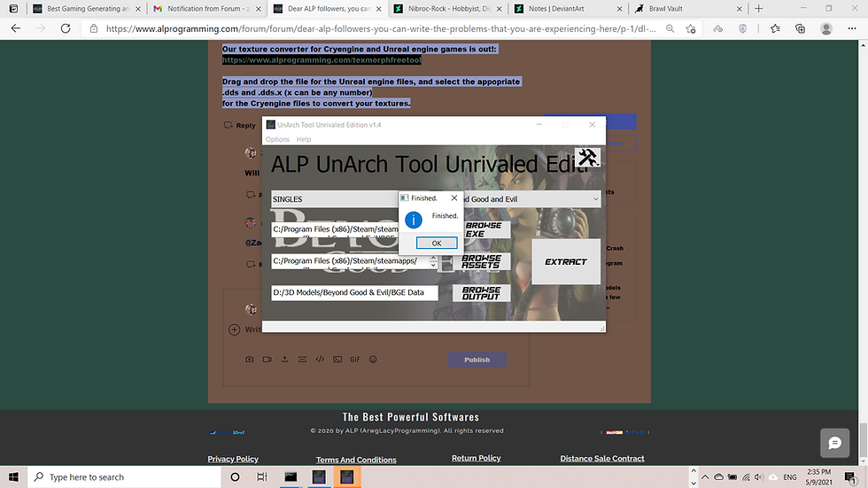The width and height of the screenshot is (868, 488).
Task: Open Windows Start menu
Action: coord(13,477)
